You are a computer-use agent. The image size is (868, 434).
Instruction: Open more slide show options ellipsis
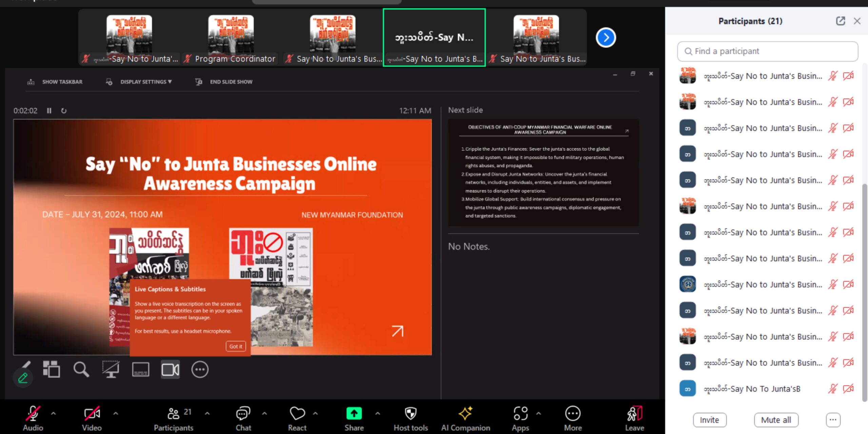tap(200, 369)
